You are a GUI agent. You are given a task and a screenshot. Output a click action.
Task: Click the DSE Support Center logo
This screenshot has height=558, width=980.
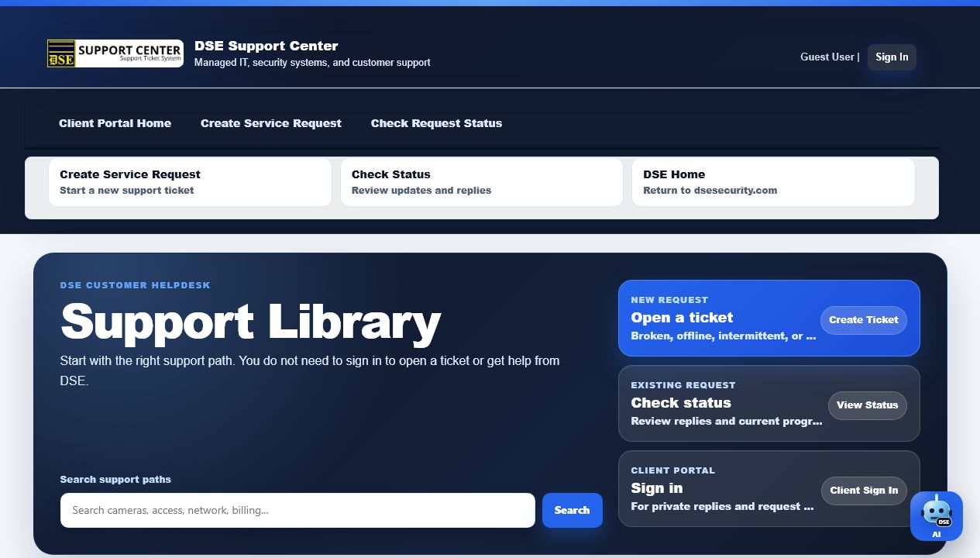[x=115, y=53]
